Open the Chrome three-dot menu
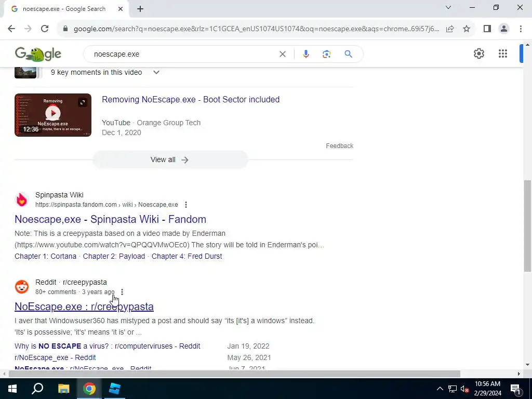532x399 pixels. point(521,29)
